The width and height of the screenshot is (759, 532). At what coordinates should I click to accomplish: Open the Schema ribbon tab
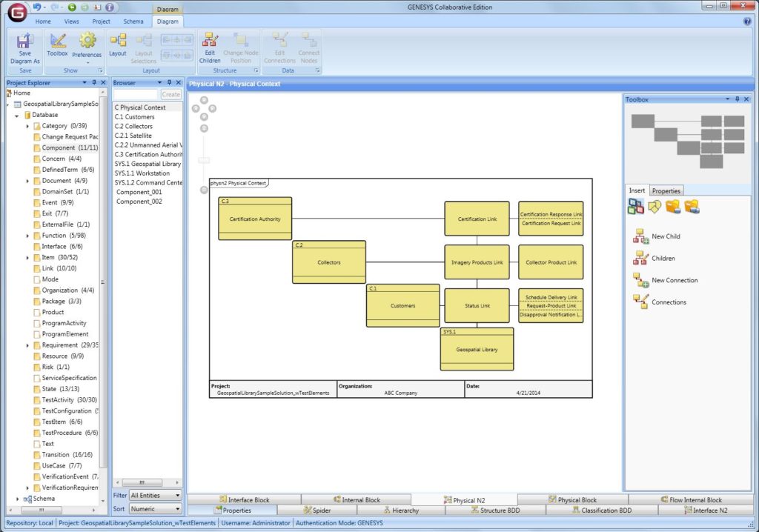[x=133, y=21]
